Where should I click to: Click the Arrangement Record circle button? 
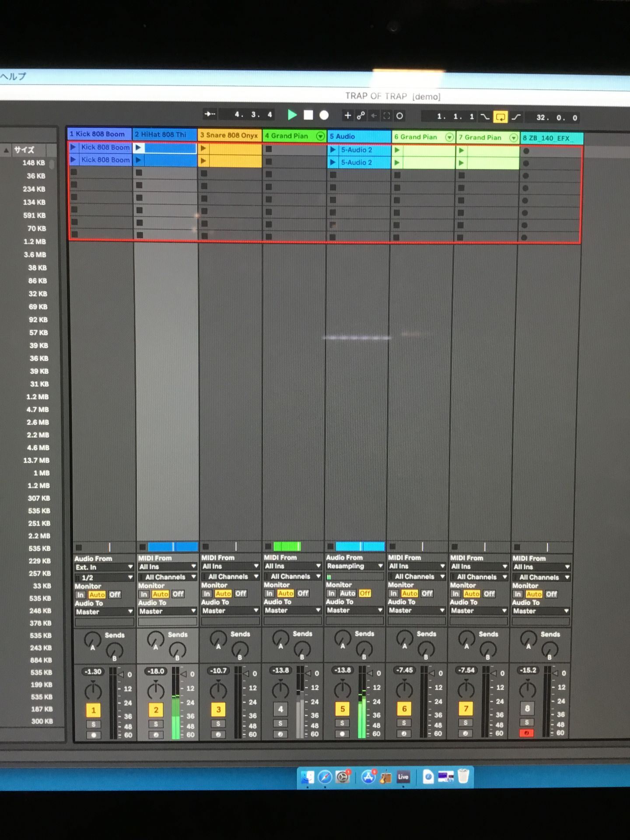click(324, 115)
